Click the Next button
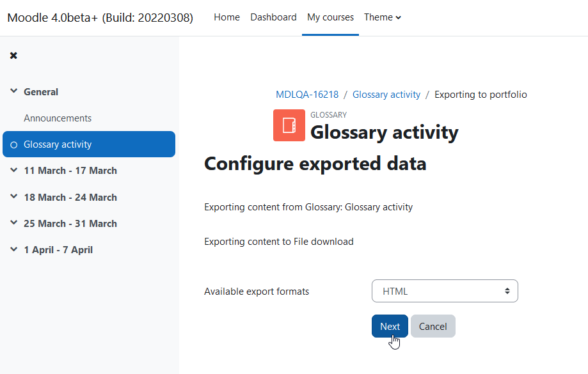This screenshot has width=588, height=374. coord(390,326)
